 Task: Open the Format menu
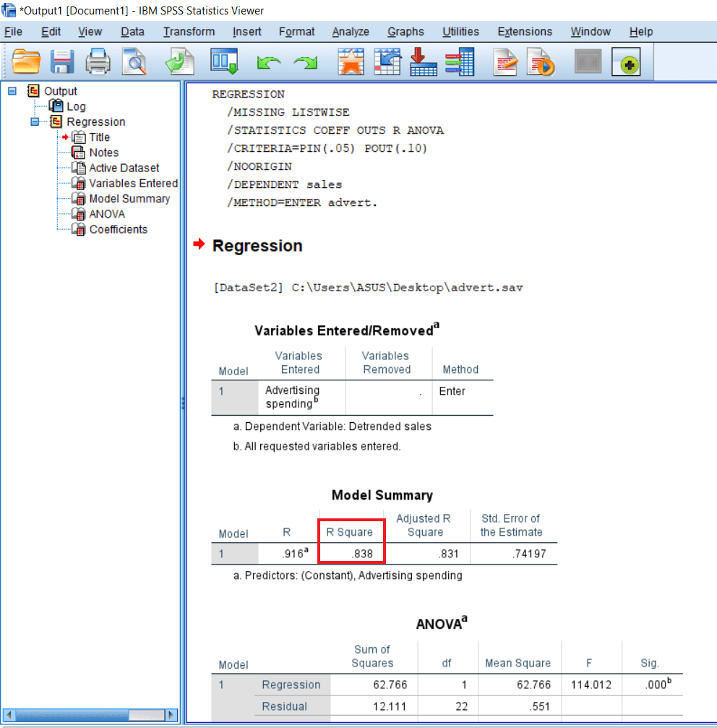pos(296,32)
